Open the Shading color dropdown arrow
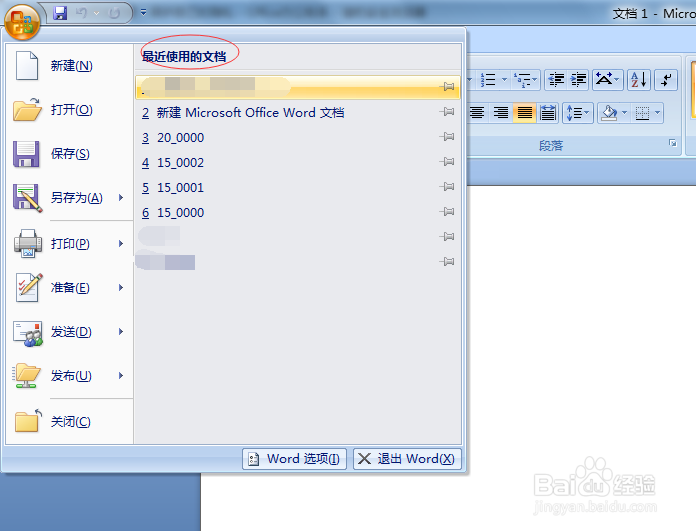Viewport: 696px width, 531px height. pyautogui.click(x=625, y=113)
